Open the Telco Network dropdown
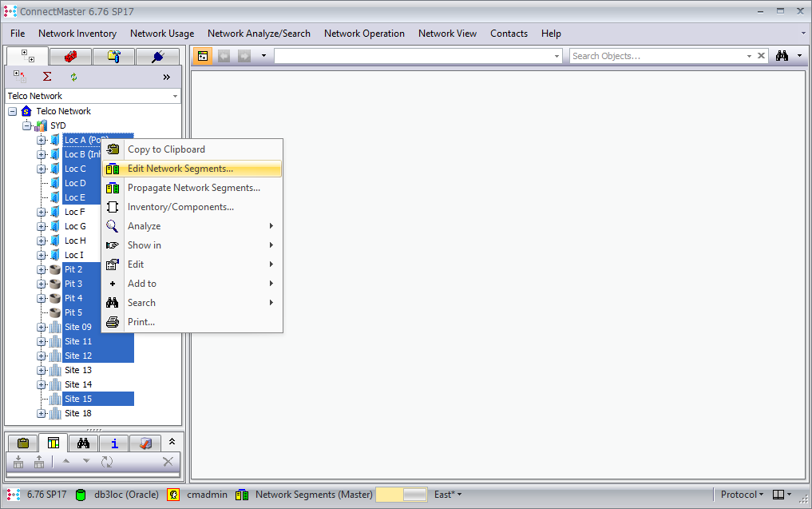The height and width of the screenshot is (509, 812). (x=175, y=96)
